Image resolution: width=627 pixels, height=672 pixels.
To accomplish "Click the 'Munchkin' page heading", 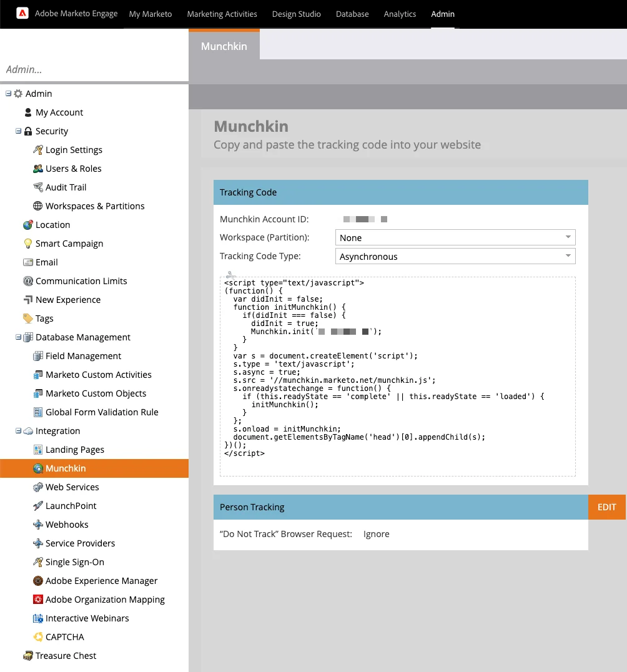I will tap(251, 126).
